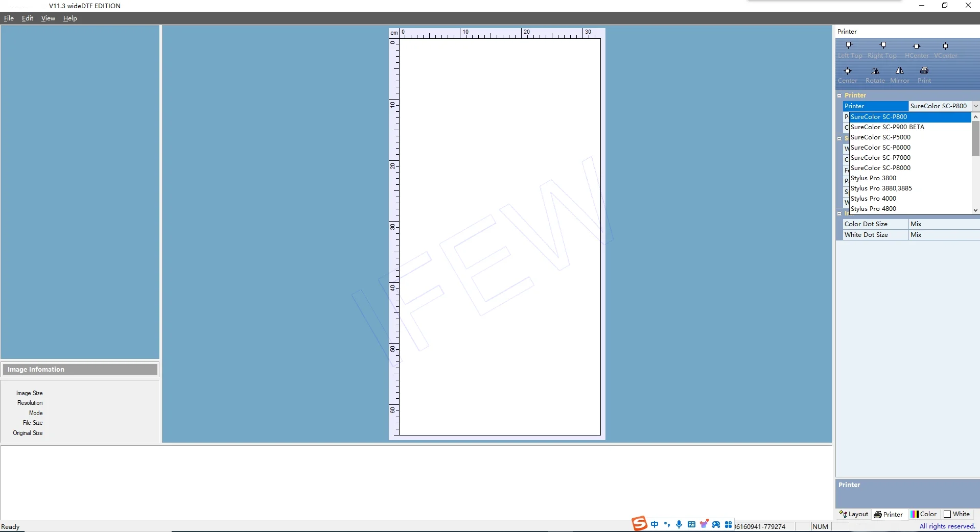The width and height of the screenshot is (980, 532).
Task: Choose SureColor SC-P6000 printer
Action: [x=910, y=148]
